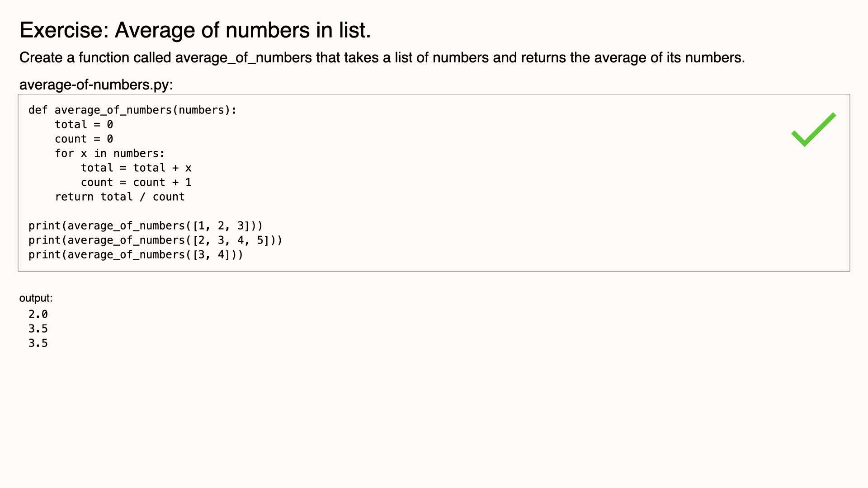Viewport: 868px width, 488px height.
Task: Click the average-of-numbers.py filename label
Action: [96, 84]
